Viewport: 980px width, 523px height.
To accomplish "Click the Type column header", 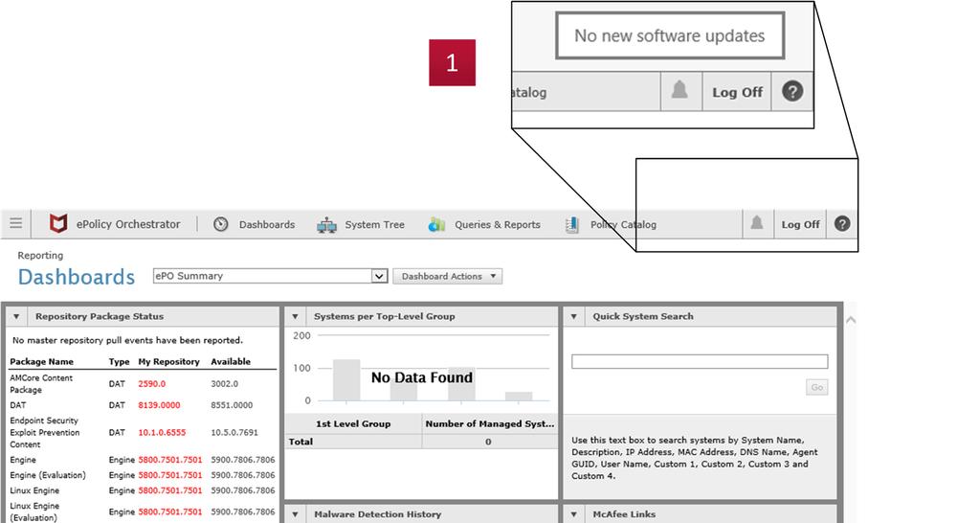I will [x=119, y=361].
